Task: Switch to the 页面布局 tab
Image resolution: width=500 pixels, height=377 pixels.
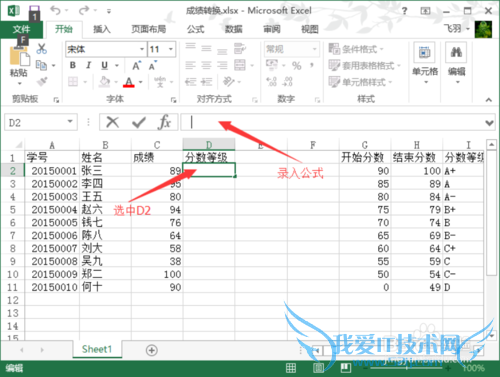Action: pyautogui.click(x=149, y=29)
